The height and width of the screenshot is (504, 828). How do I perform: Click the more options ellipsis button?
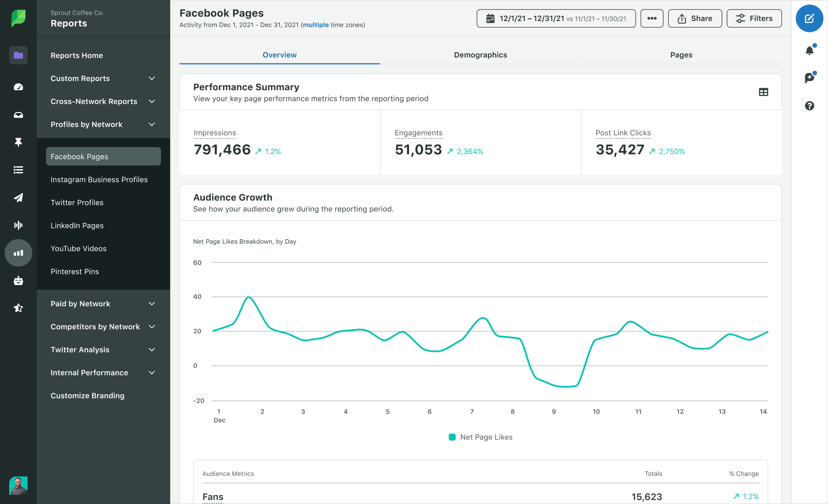(652, 18)
